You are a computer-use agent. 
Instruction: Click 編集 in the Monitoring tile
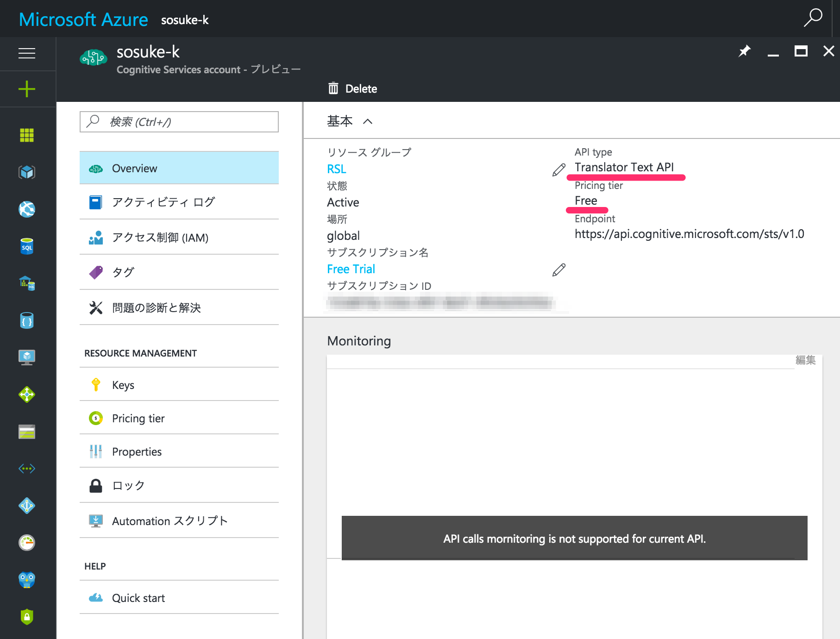805,360
